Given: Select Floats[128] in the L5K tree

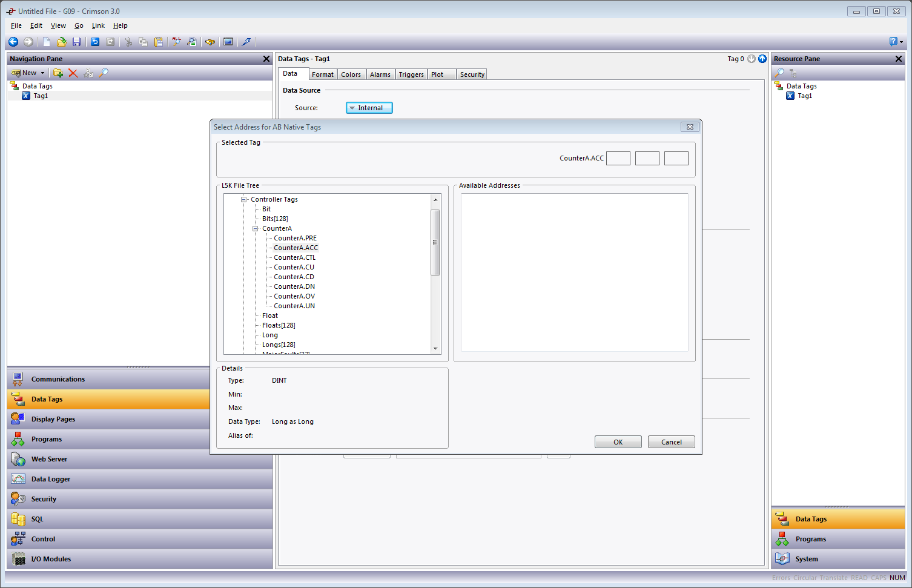Looking at the screenshot, I should (x=279, y=325).
